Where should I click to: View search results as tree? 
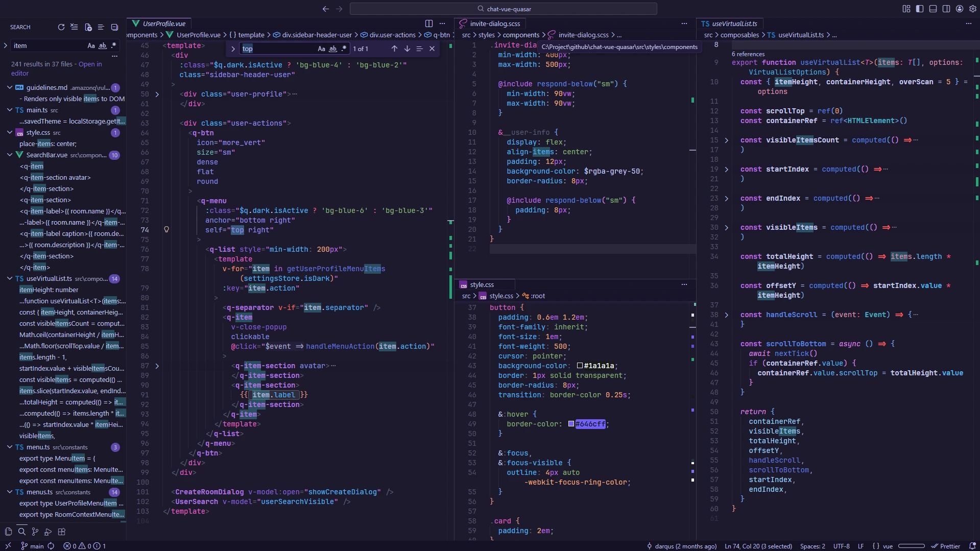tap(101, 27)
